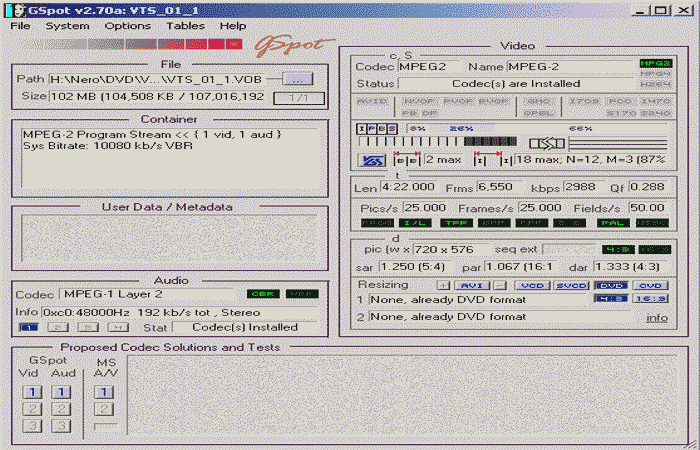The image size is (700, 450).
Task: Select audio stream 1 button
Action: click(30, 327)
